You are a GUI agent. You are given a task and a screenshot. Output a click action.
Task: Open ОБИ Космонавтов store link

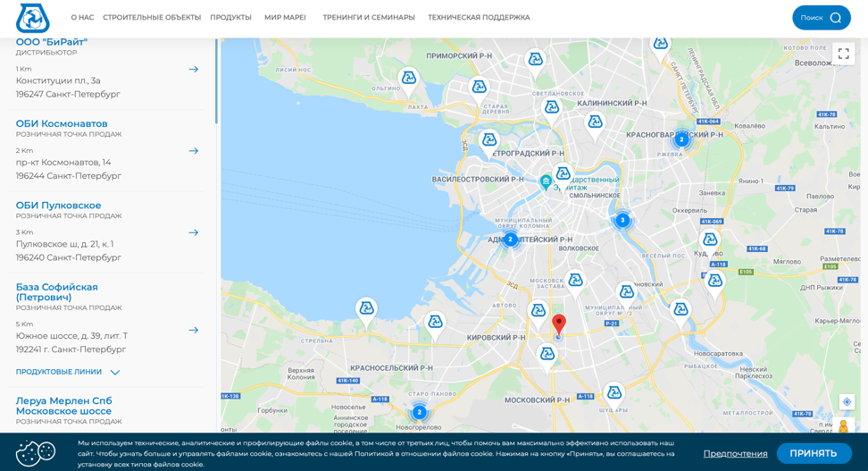62,123
